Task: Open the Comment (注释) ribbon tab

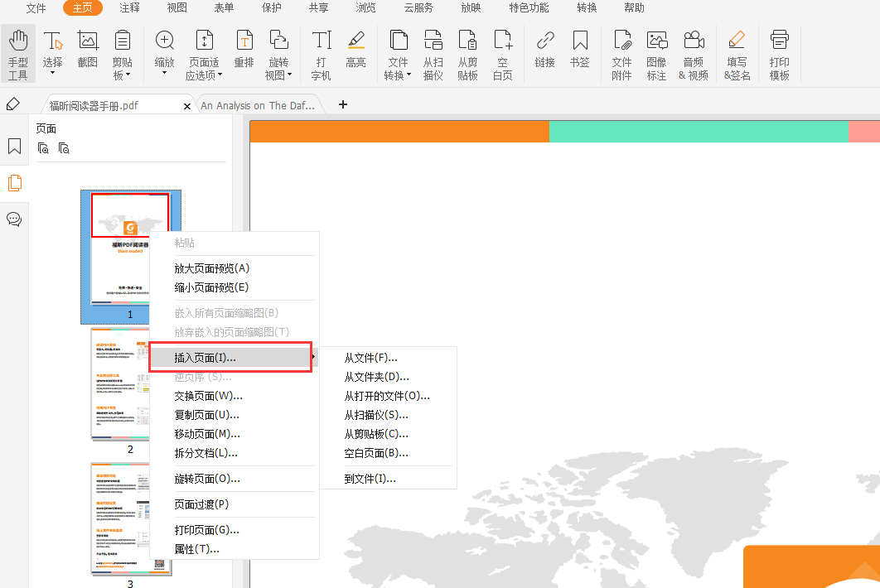Action: tap(129, 8)
